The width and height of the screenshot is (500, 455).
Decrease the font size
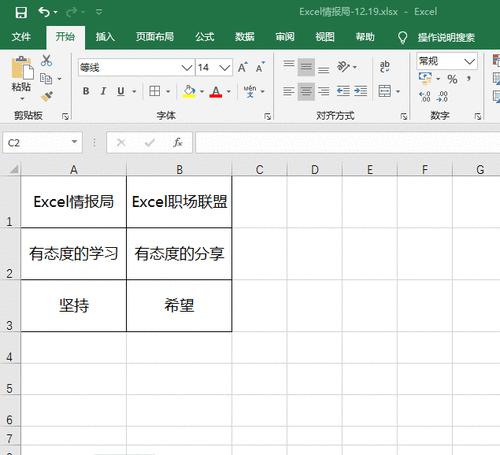coord(260,68)
